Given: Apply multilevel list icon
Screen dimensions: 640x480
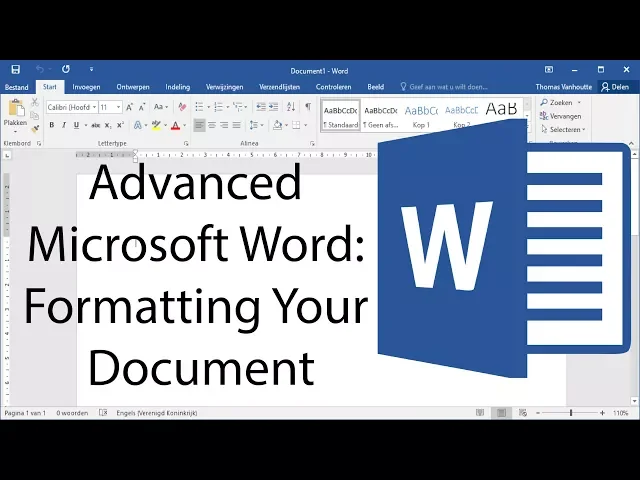Looking at the screenshot, I should tap(238, 107).
